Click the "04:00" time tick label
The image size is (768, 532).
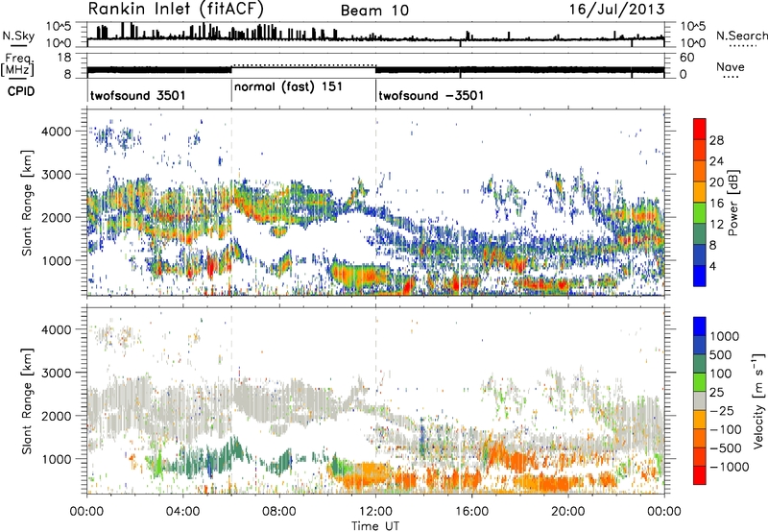point(182,512)
